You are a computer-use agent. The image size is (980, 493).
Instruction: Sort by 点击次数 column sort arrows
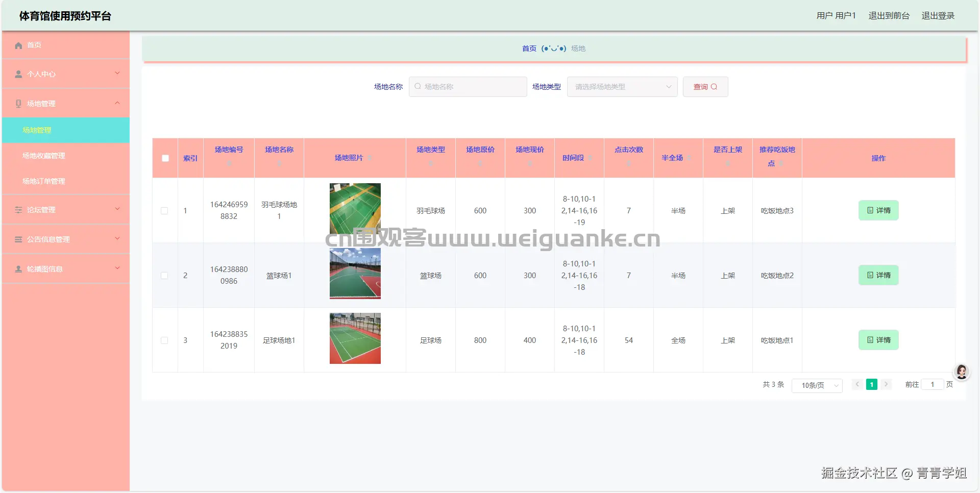point(629,163)
